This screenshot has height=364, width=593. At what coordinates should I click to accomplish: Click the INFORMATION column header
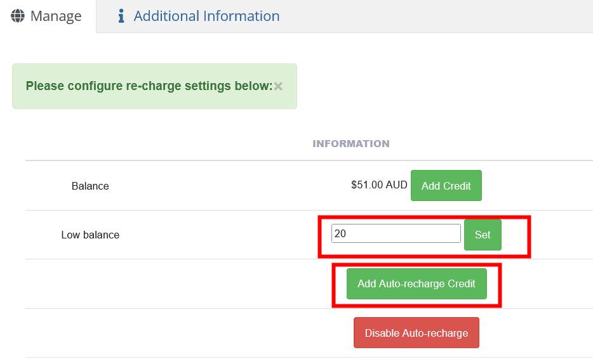click(x=351, y=144)
